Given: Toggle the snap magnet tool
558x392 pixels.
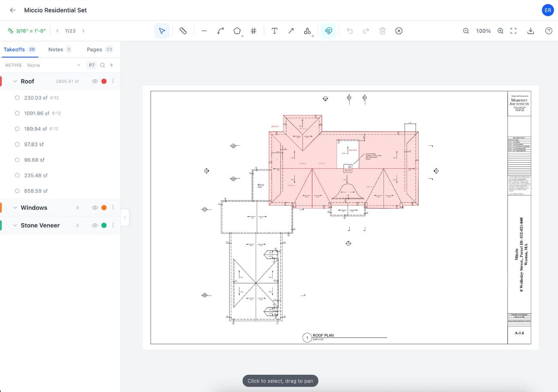Looking at the screenshot, I should point(328,30).
